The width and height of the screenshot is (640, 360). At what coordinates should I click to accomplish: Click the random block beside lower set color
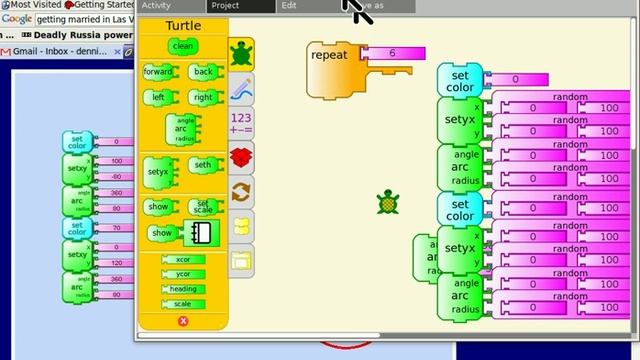tap(561, 204)
